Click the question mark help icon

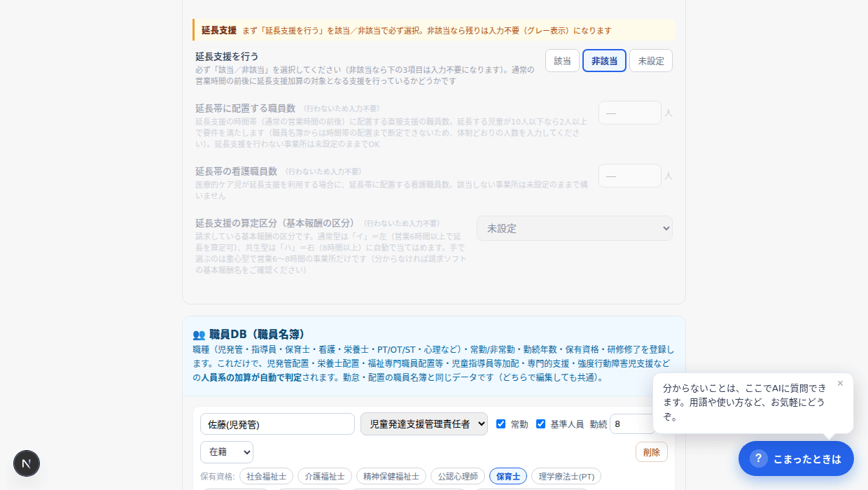(x=758, y=458)
